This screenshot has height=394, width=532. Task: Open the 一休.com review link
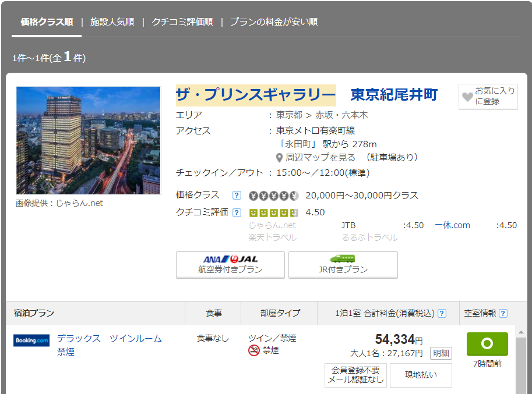pyautogui.click(x=452, y=225)
